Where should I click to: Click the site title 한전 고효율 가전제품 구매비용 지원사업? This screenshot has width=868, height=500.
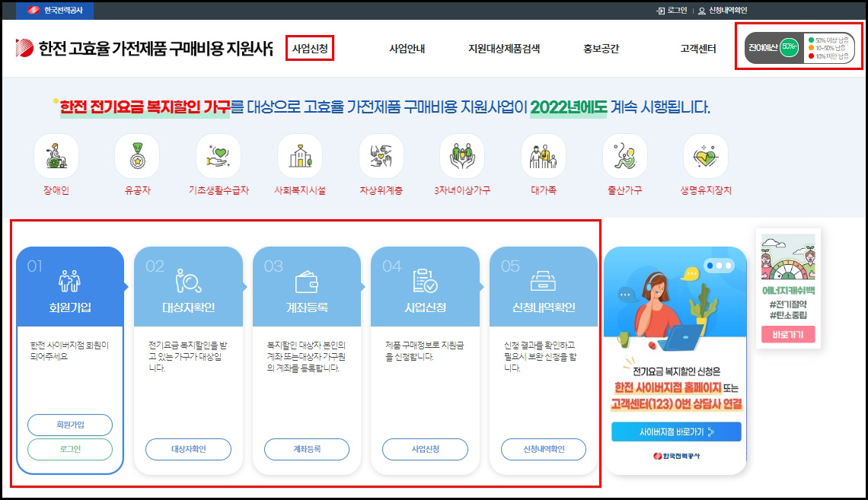[155, 49]
